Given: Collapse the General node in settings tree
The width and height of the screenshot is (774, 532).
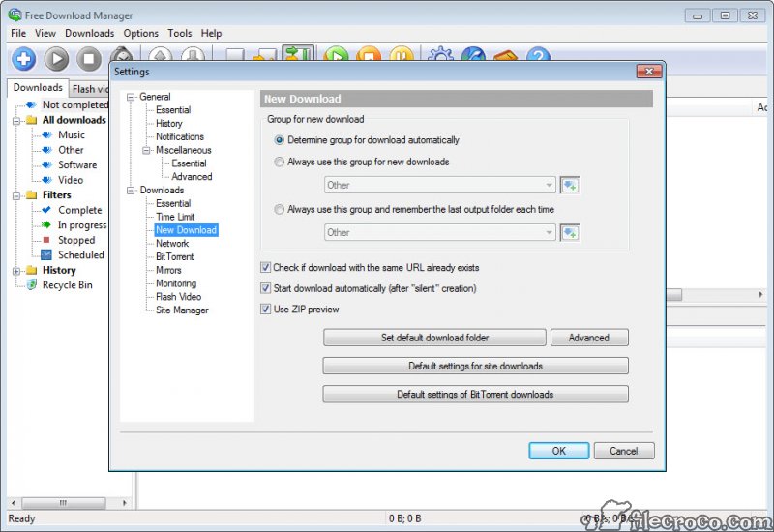Looking at the screenshot, I should tap(131, 98).
